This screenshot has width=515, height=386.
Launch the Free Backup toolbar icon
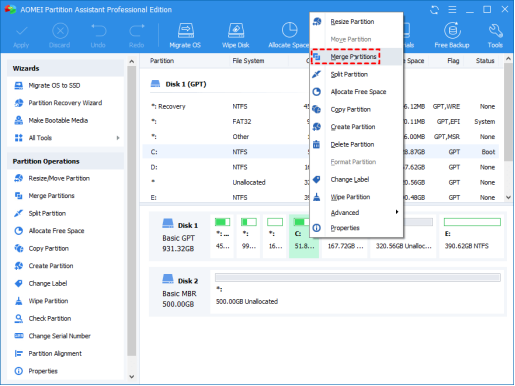(x=452, y=35)
